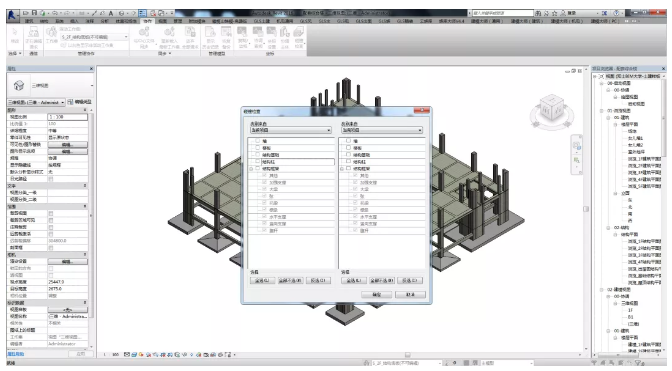Collapse the 文字 section in Properties

point(85,186)
